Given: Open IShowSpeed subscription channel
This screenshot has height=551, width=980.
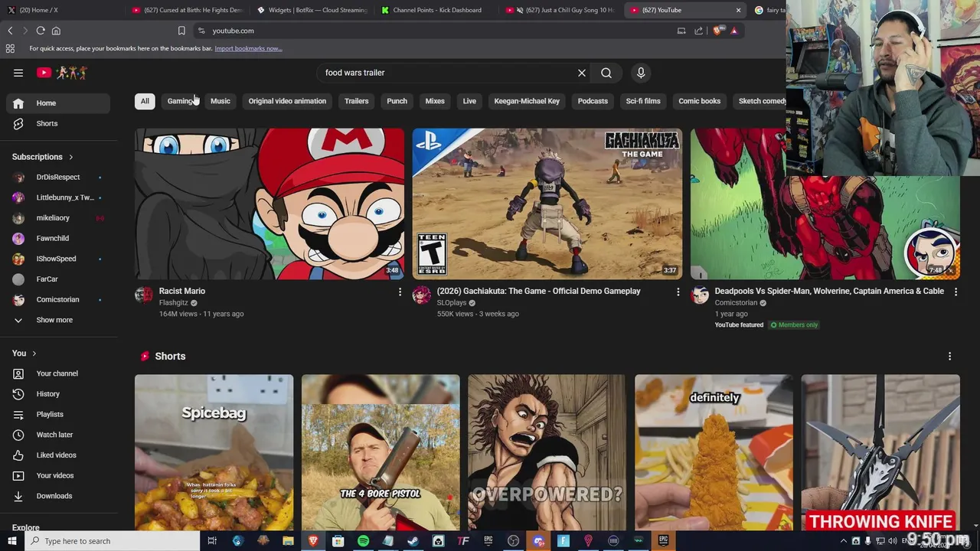Looking at the screenshot, I should coord(58,259).
